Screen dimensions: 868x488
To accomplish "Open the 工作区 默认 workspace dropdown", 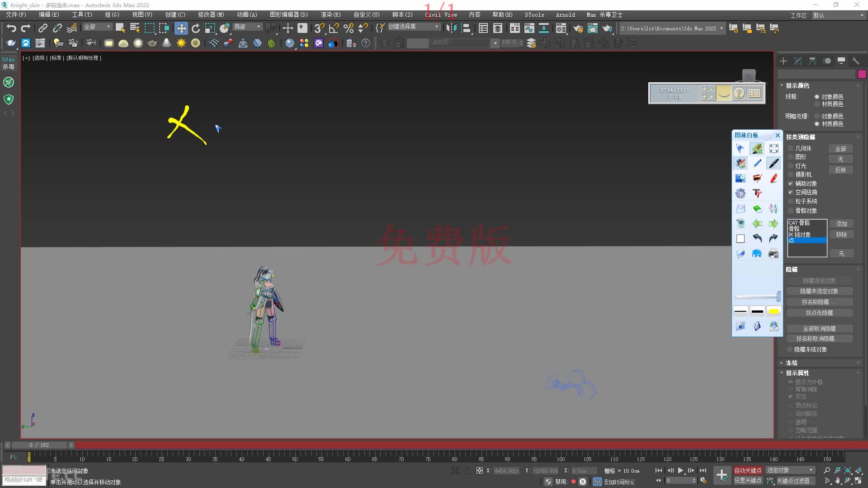I will [x=839, y=15].
